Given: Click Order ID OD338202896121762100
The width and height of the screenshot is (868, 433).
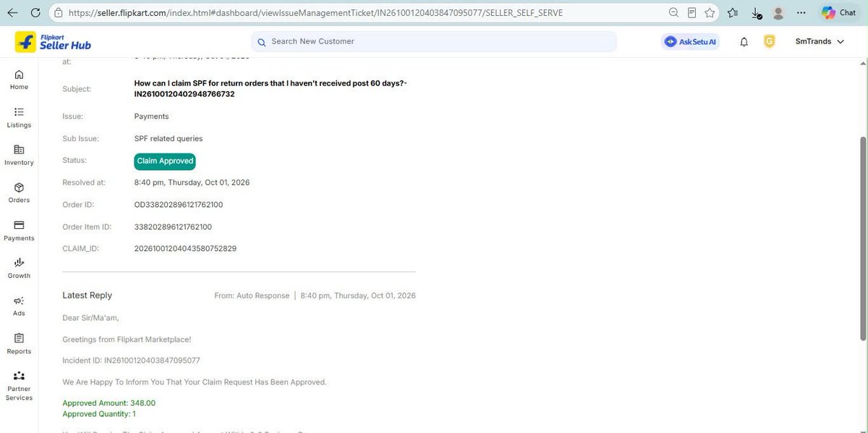Looking at the screenshot, I should [179, 205].
